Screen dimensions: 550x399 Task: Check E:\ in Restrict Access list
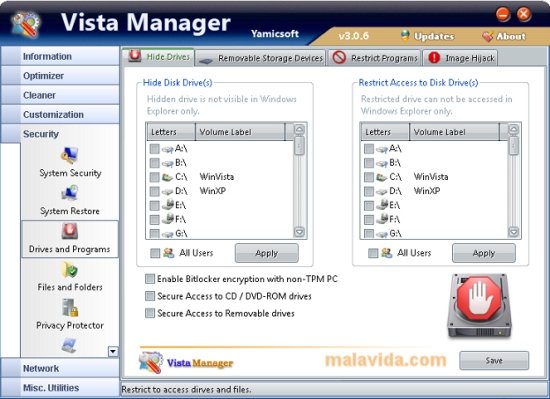coord(369,205)
